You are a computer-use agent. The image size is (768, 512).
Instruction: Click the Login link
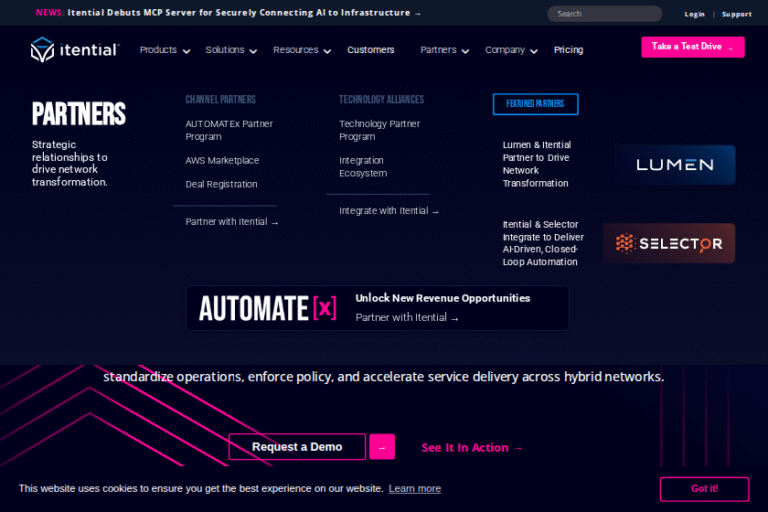694,14
